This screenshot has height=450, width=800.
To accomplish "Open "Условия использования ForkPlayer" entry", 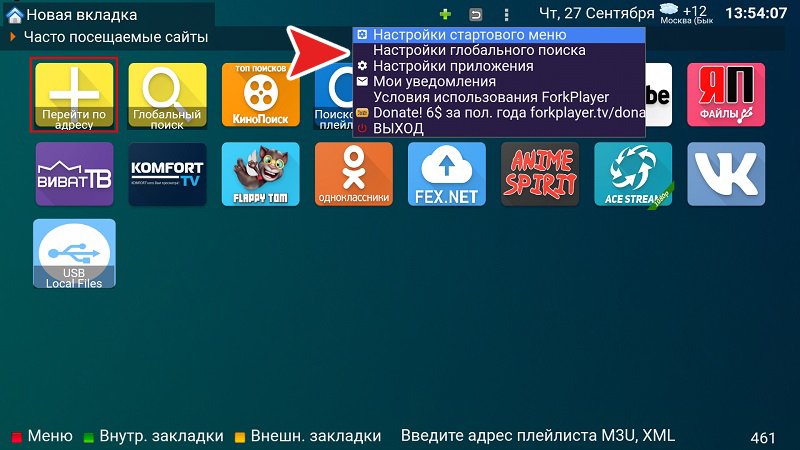I will coord(498,97).
